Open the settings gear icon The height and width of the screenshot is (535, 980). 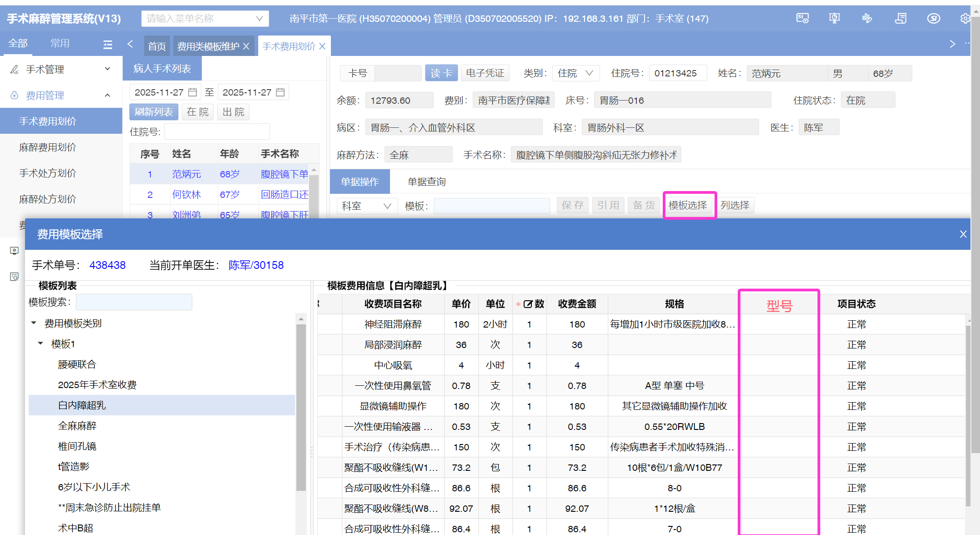point(965,19)
